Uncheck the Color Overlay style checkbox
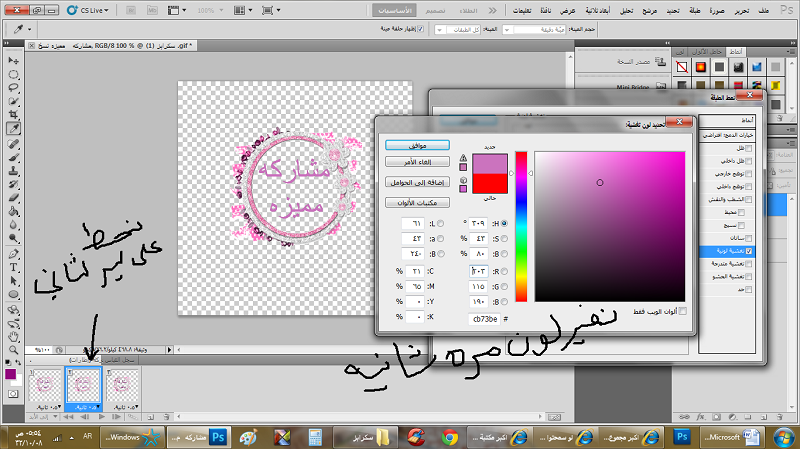 point(749,251)
